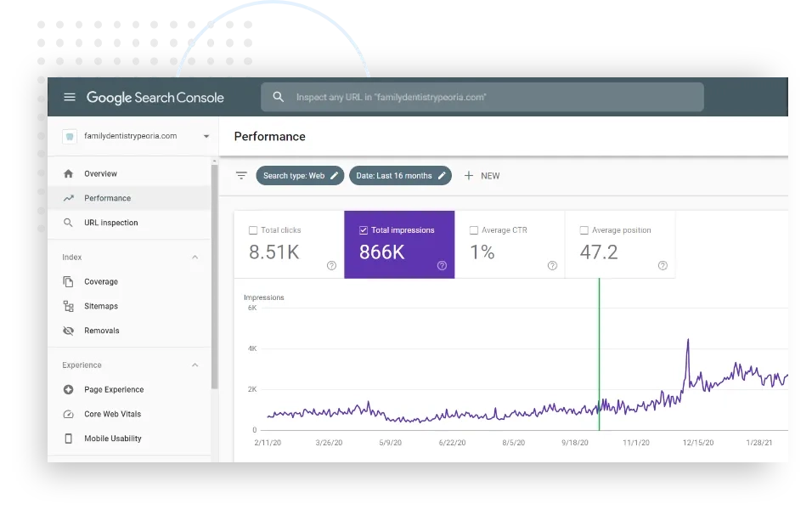Go to Overview in the sidebar
812x515 pixels.
coord(100,173)
